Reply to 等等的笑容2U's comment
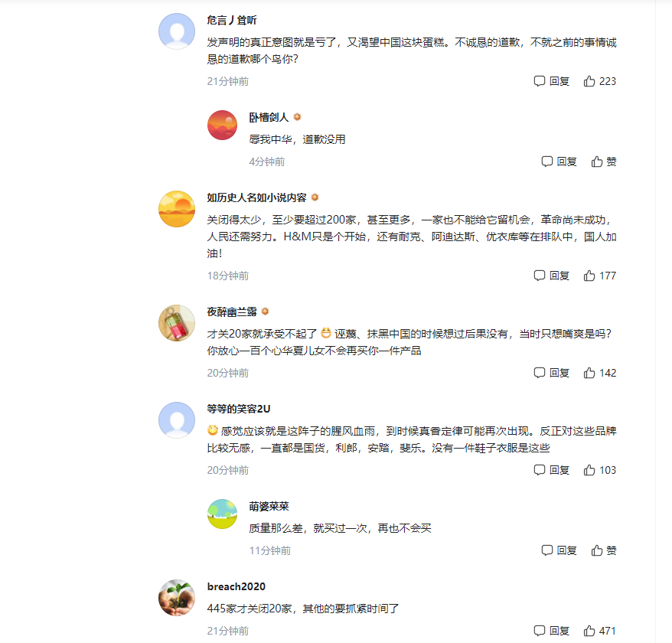 click(x=551, y=470)
